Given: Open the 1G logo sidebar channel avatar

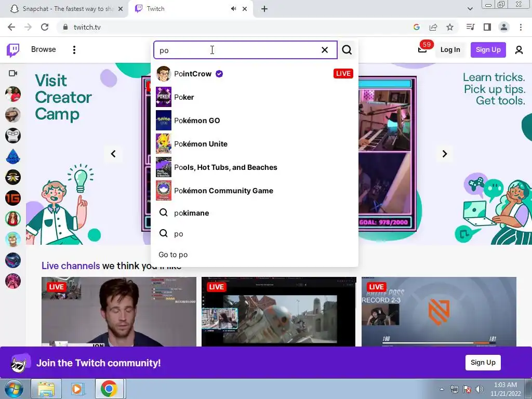Looking at the screenshot, I should [x=13, y=198].
